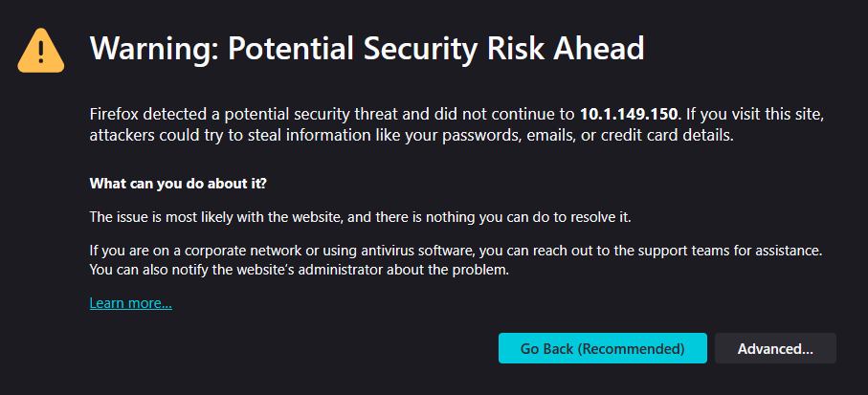This screenshot has width=868, height=395.
Task: Follow the Learn more... link
Action: 130,303
